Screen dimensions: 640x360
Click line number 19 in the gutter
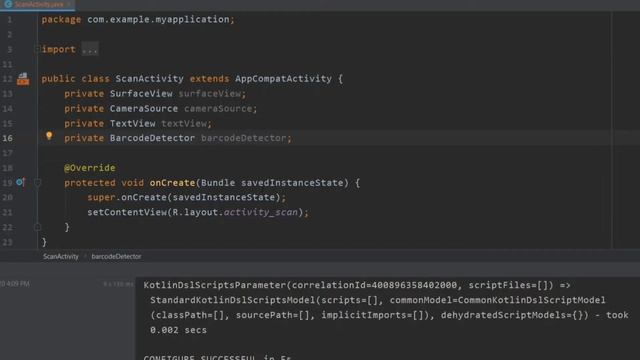coord(8,182)
